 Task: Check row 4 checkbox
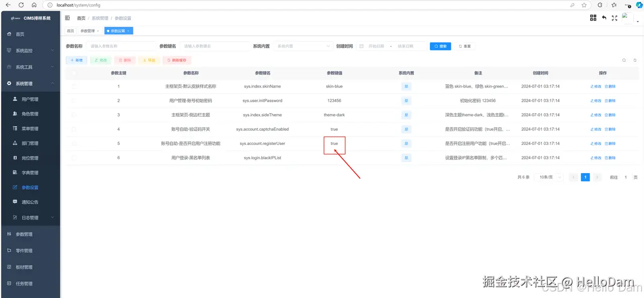tap(74, 129)
